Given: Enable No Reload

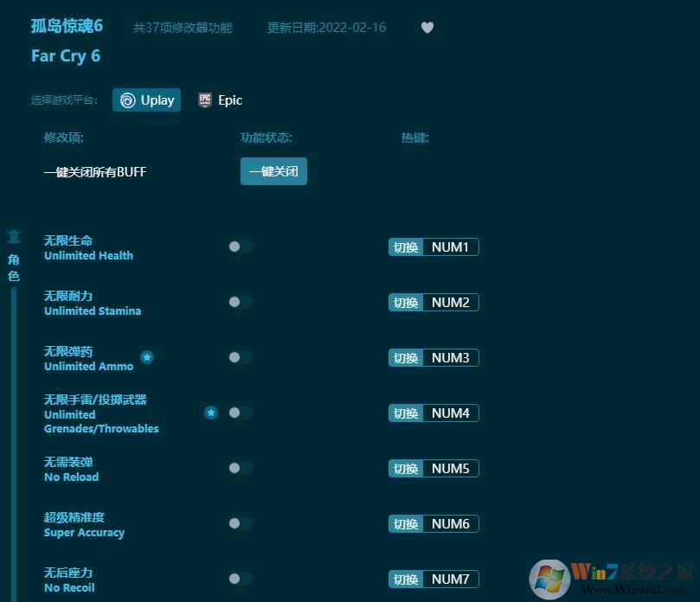Looking at the screenshot, I should 234,468.
